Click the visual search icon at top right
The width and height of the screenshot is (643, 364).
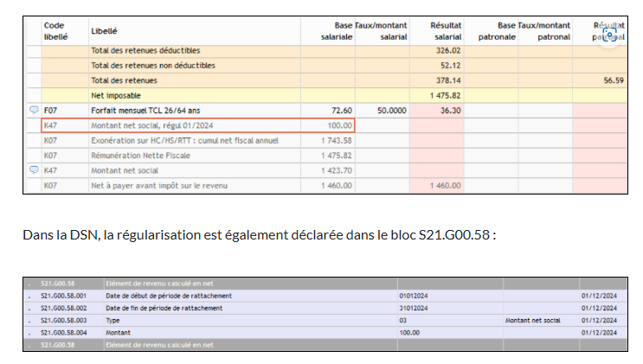(609, 35)
